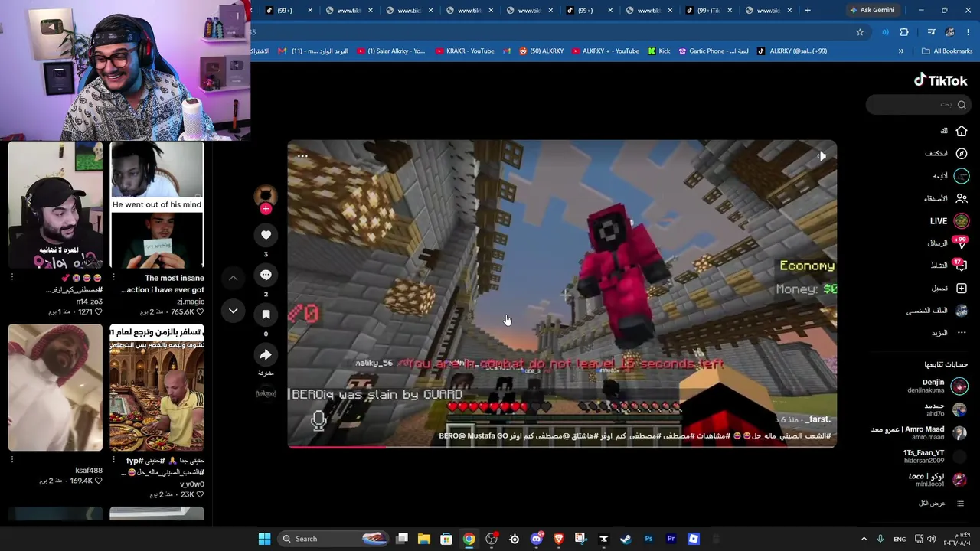This screenshot has width=980, height=551.
Task: Open the three-dots menu on the video
Action: click(x=302, y=156)
